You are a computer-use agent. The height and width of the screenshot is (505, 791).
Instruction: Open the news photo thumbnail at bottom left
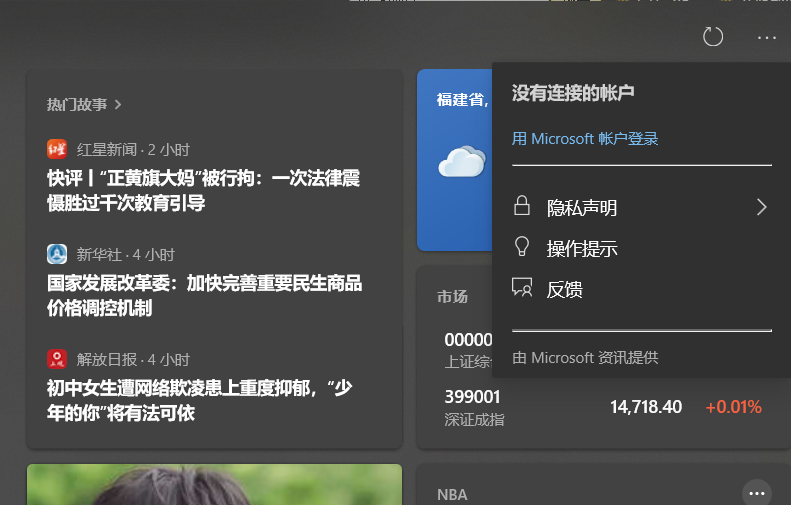point(214,484)
